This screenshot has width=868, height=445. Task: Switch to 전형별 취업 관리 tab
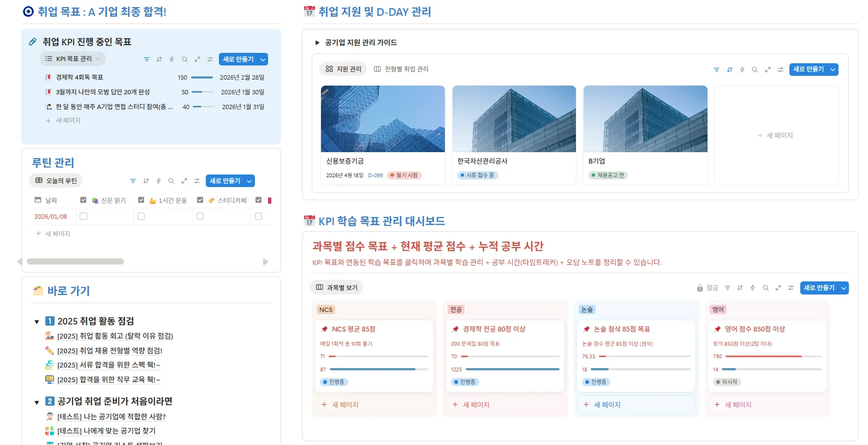pyautogui.click(x=401, y=69)
